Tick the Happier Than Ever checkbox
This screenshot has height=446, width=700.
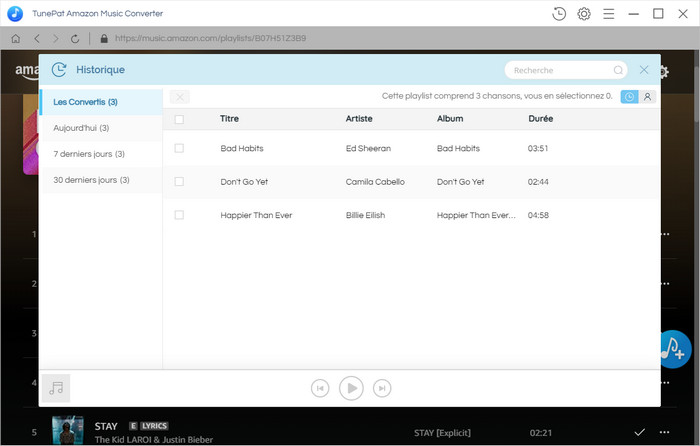179,215
